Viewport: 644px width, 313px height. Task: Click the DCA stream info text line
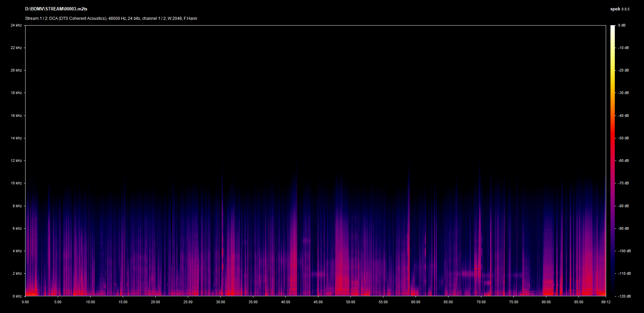111,18
